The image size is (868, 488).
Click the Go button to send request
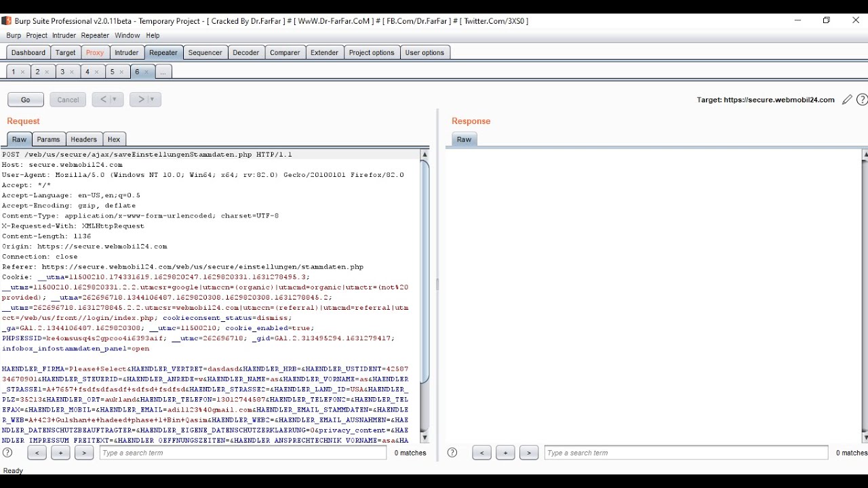pos(26,100)
